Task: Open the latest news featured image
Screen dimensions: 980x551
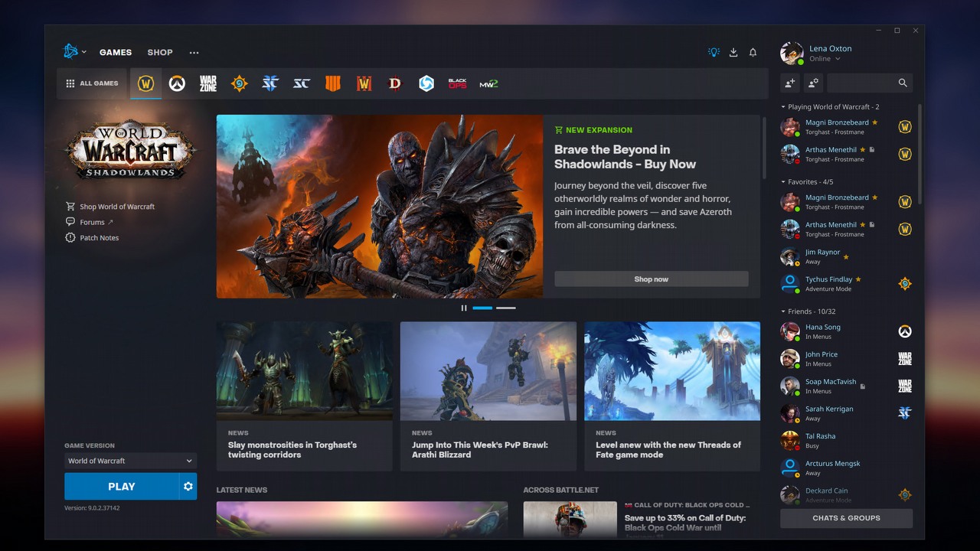Action: 362,520
